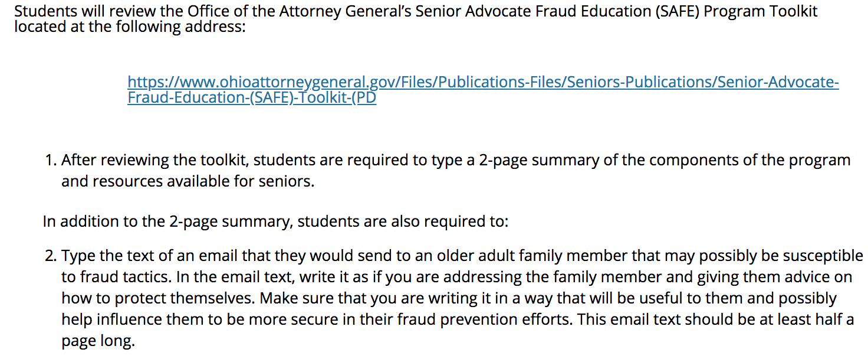Click list item 1 about the 2-page summary
Screen dimensions: 868x359
[448, 171]
